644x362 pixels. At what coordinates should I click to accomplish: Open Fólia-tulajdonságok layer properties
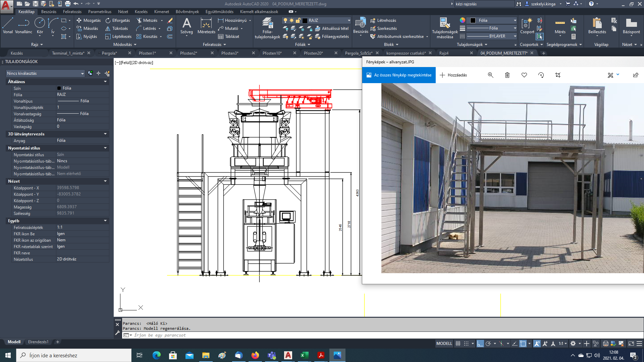267,28
